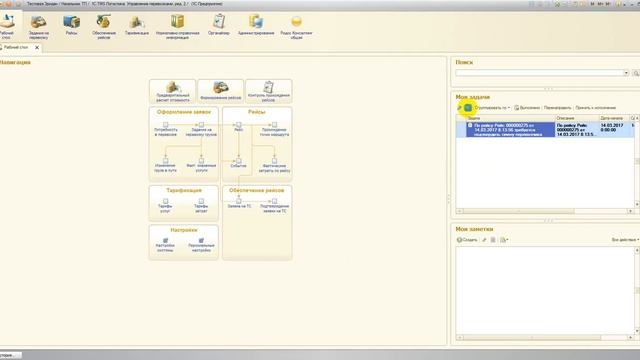Open the Формирование рейсов tile

pos(220,91)
